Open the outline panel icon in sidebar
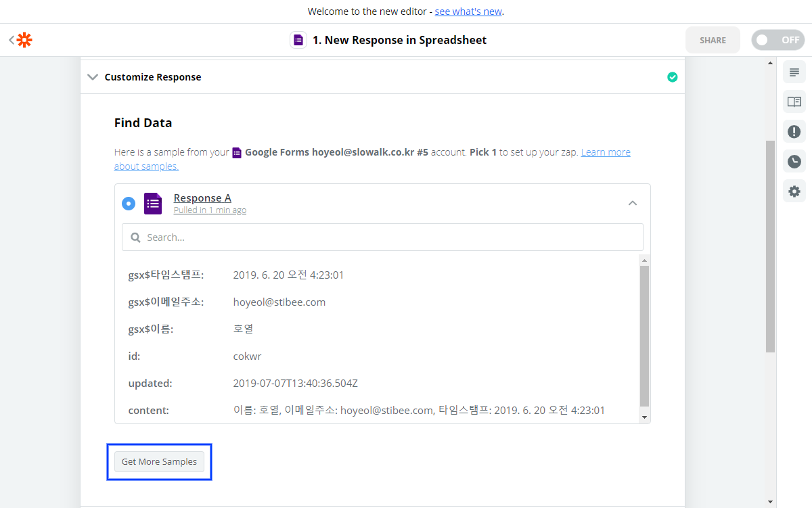812x508 pixels. [794, 72]
